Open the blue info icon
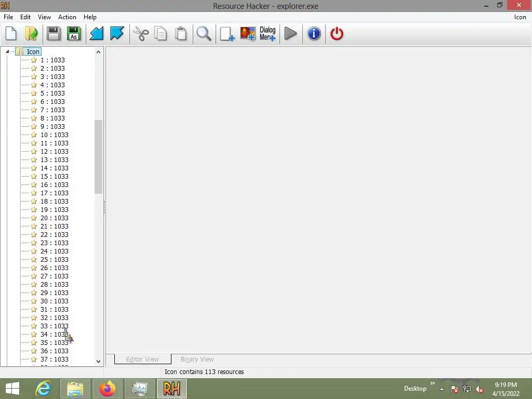Screen dimensions: 532x399 pyautogui.click(x=314, y=34)
